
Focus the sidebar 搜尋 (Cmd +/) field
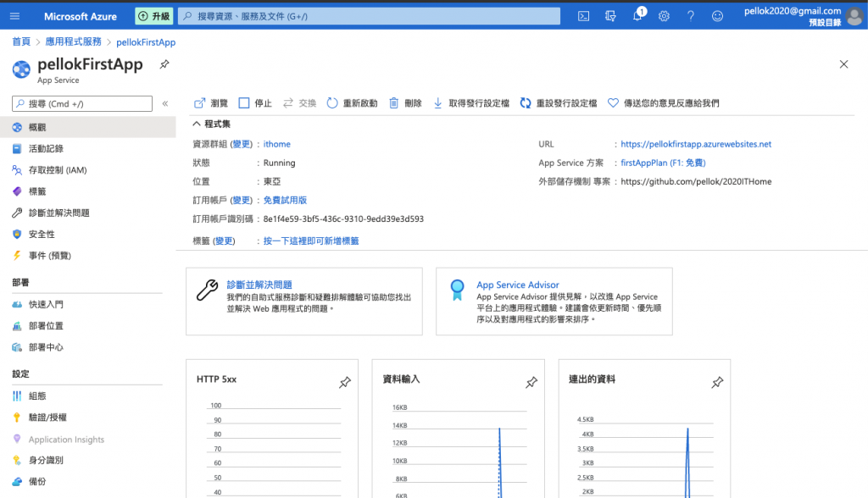82,103
